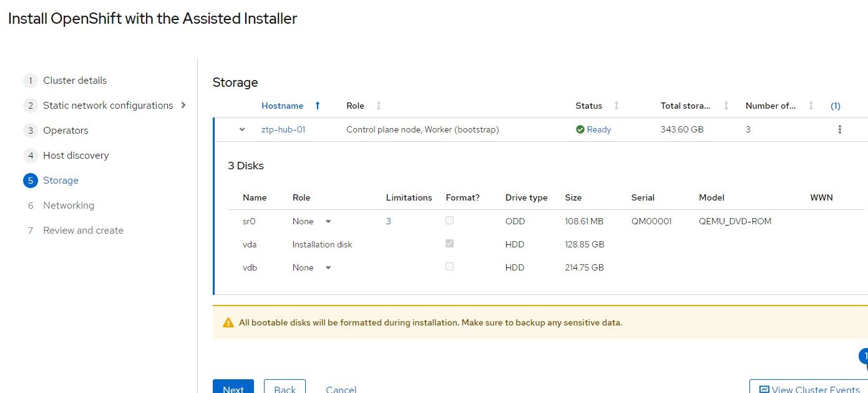Open View Cluster Events
Image resolution: width=868 pixels, height=393 pixels.
809,386
